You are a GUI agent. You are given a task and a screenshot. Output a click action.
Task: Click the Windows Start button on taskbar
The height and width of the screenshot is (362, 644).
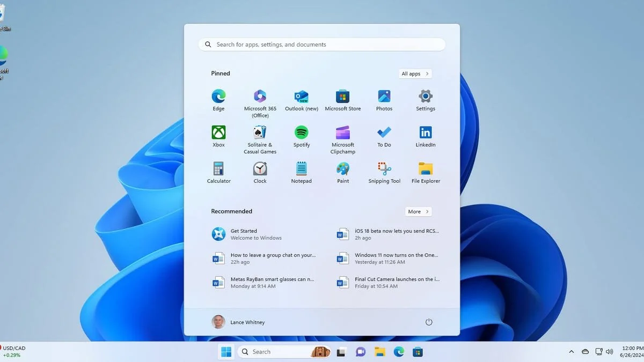coord(226,352)
